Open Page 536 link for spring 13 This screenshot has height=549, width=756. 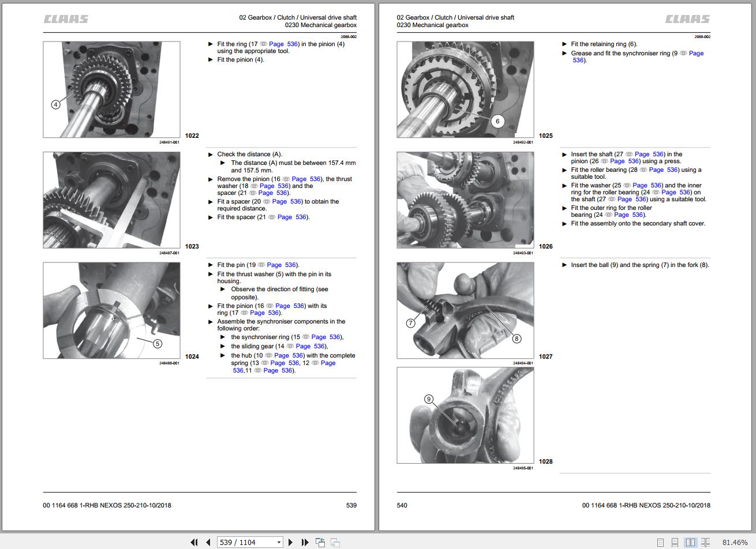click(x=285, y=363)
